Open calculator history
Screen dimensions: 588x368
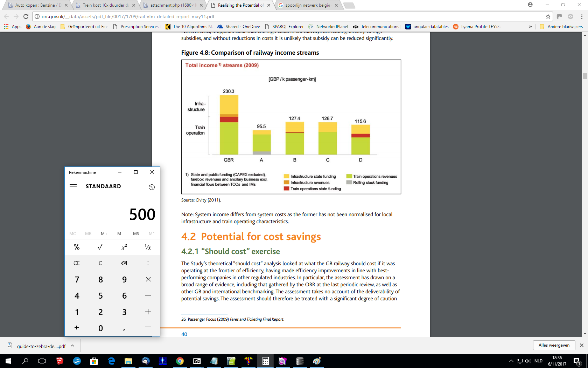152,187
